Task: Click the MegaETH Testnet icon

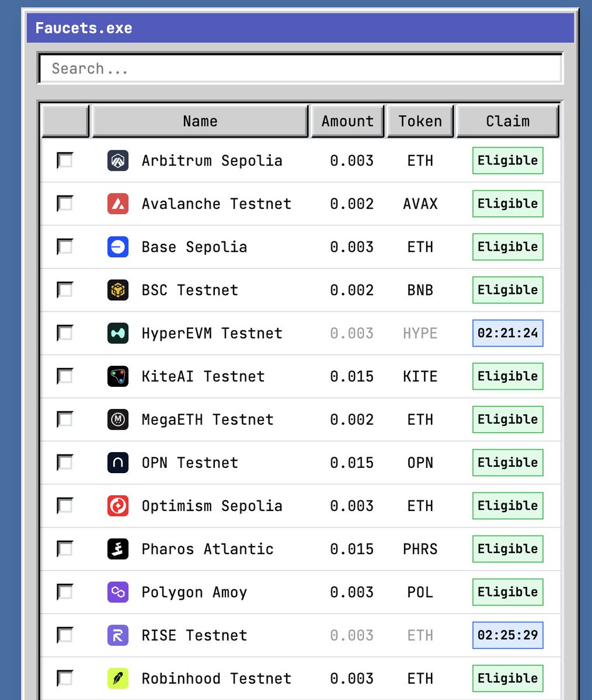Action: click(118, 419)
